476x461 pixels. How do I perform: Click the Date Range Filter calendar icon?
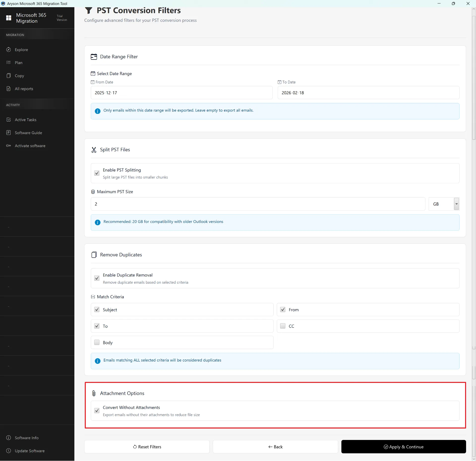pyautogui.click(x=94, y=57)
